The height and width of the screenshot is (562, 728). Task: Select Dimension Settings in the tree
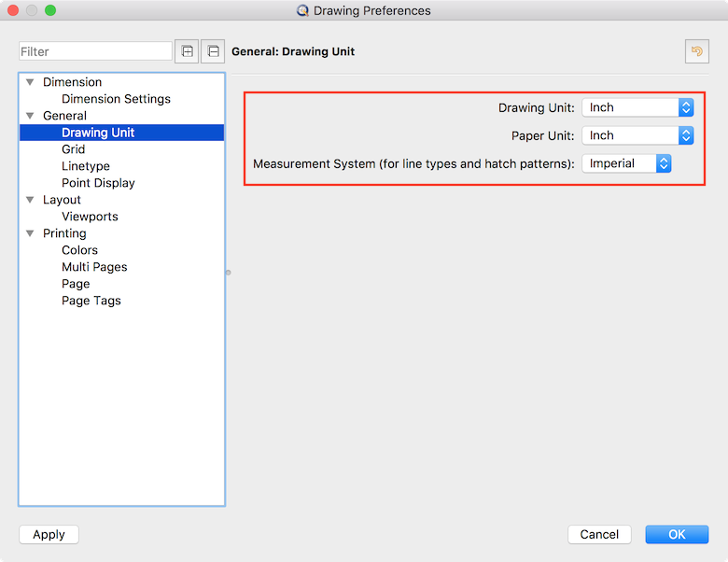coord(116,99)
